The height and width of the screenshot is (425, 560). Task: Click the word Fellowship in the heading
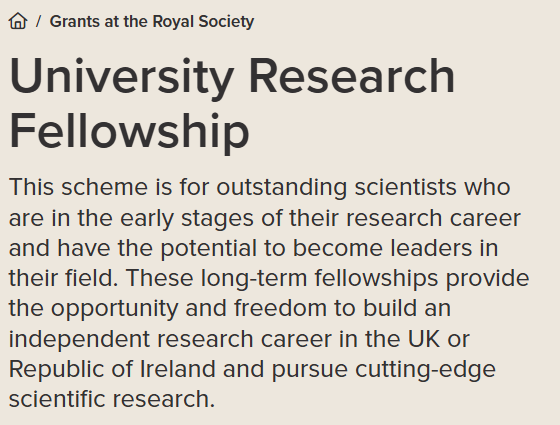pos(129,130)
